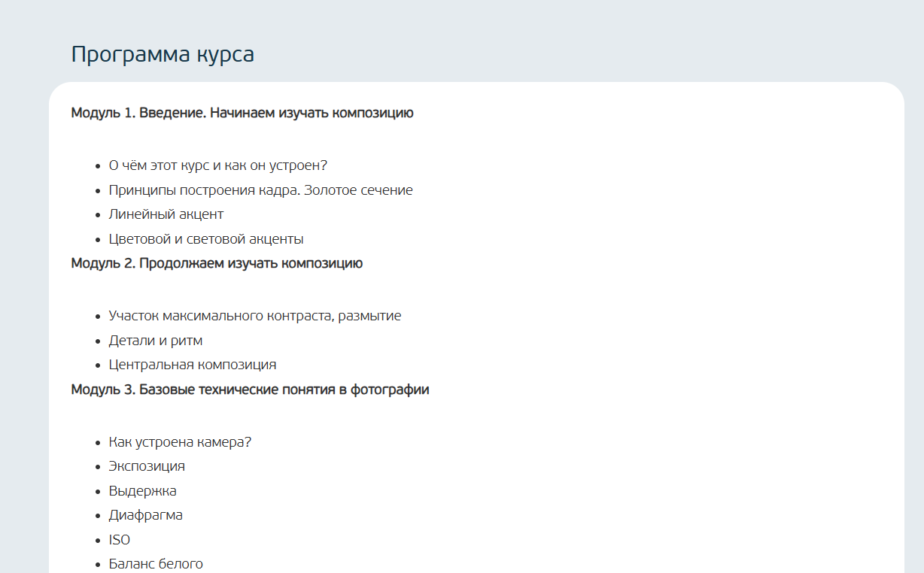Click the bullet before "Детали и ритм"

tap(99, 341)
